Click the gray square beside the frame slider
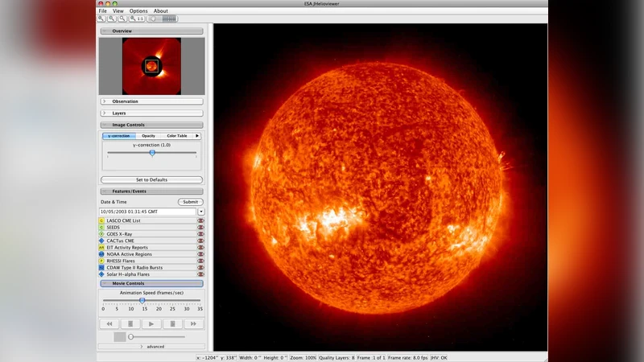 click(x=119, y=337)
